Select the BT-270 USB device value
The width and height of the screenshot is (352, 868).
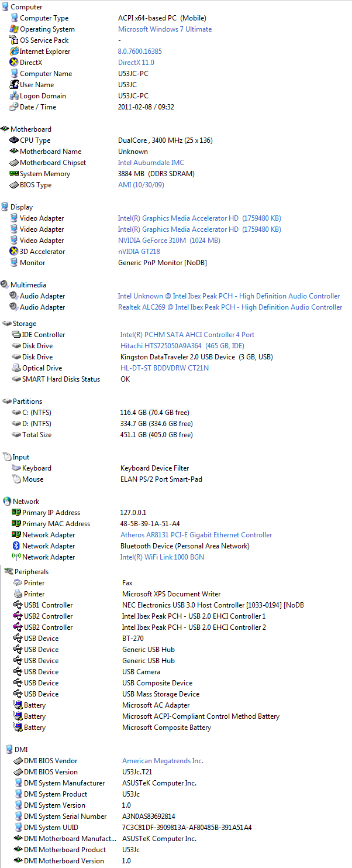[x=133, y=639]
